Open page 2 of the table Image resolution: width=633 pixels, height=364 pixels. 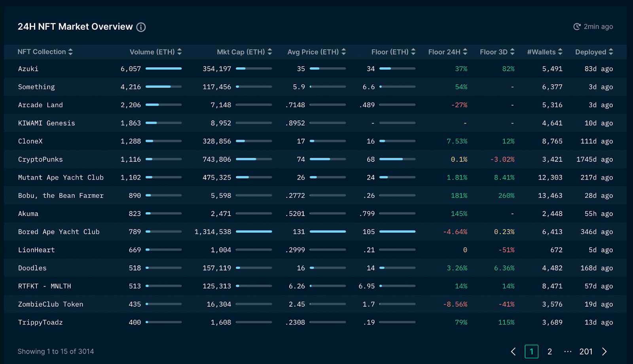550,351
